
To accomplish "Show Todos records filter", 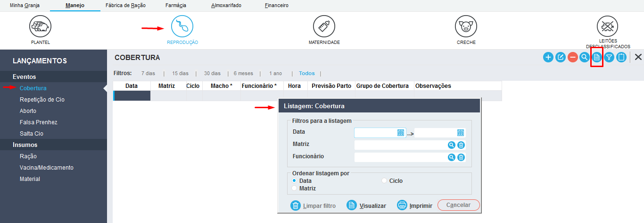I will coord(307,74).
